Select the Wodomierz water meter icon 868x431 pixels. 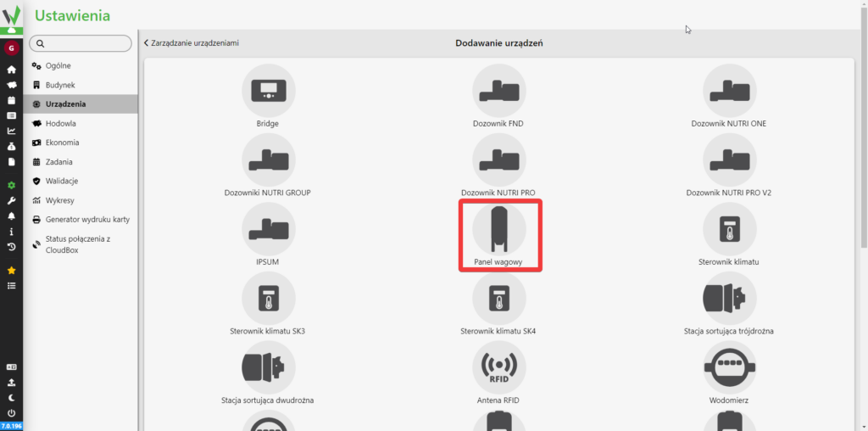tap(729, 369)
